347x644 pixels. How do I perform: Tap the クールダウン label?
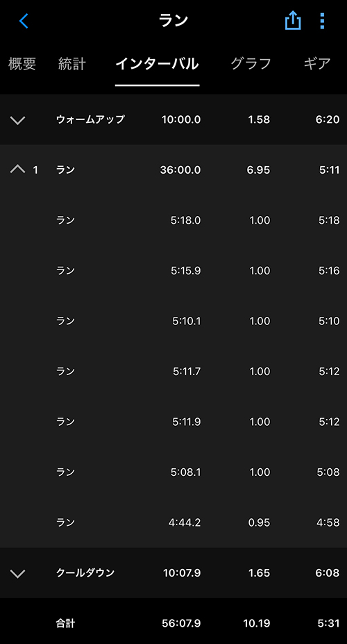click(x=85, y=572)
